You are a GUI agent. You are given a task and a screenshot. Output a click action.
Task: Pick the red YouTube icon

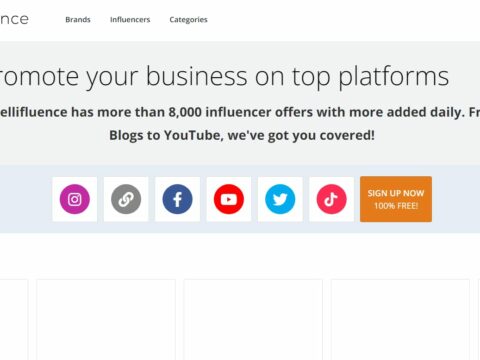(x=229, y=199)
